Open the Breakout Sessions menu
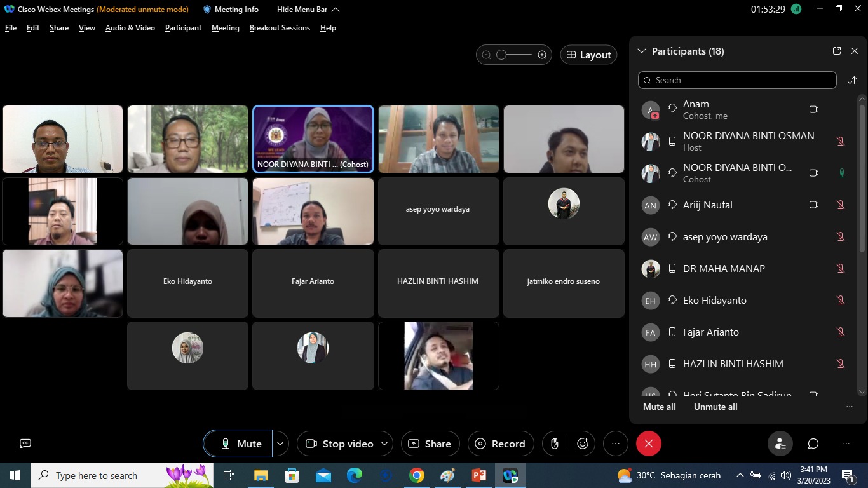868x488 pixels. tap(280, 28)
